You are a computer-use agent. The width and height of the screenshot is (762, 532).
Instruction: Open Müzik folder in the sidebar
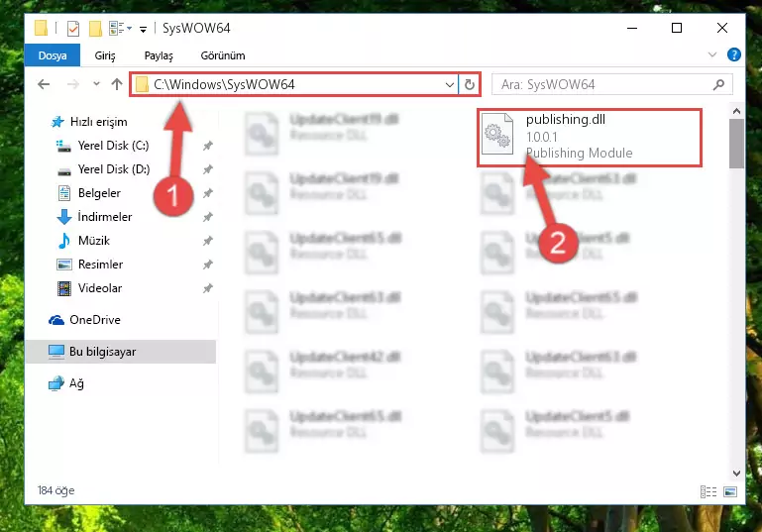pos(94,241)
